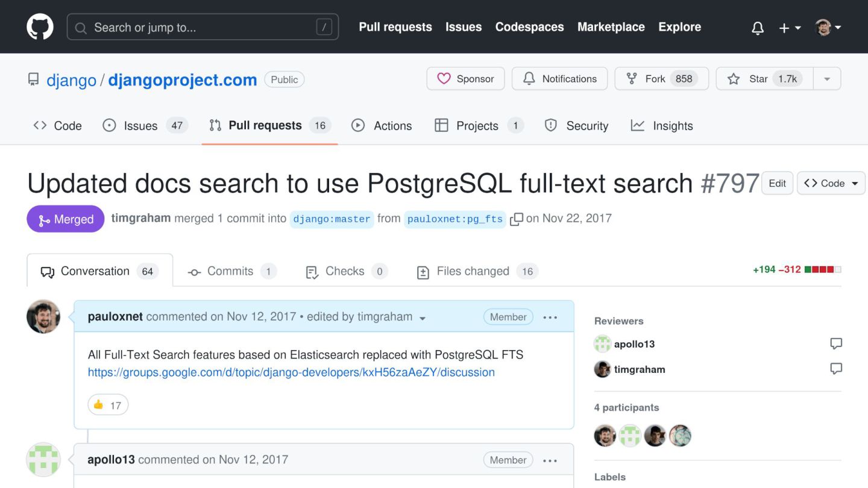Click the Sponsor heart button
The image size is (868, 488).
pos(465,79)
